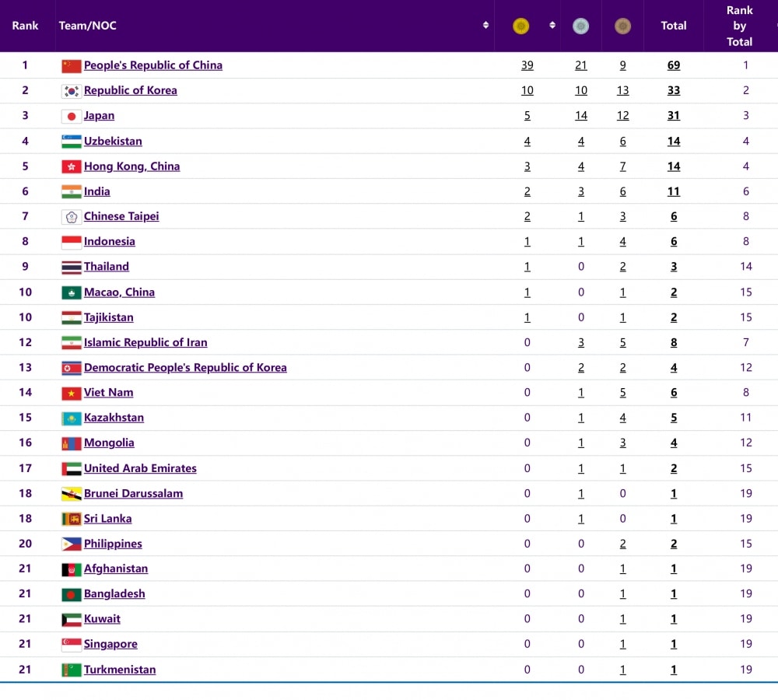
Task: Sort by gold medals using arrows
Action: tap(552, 25)
